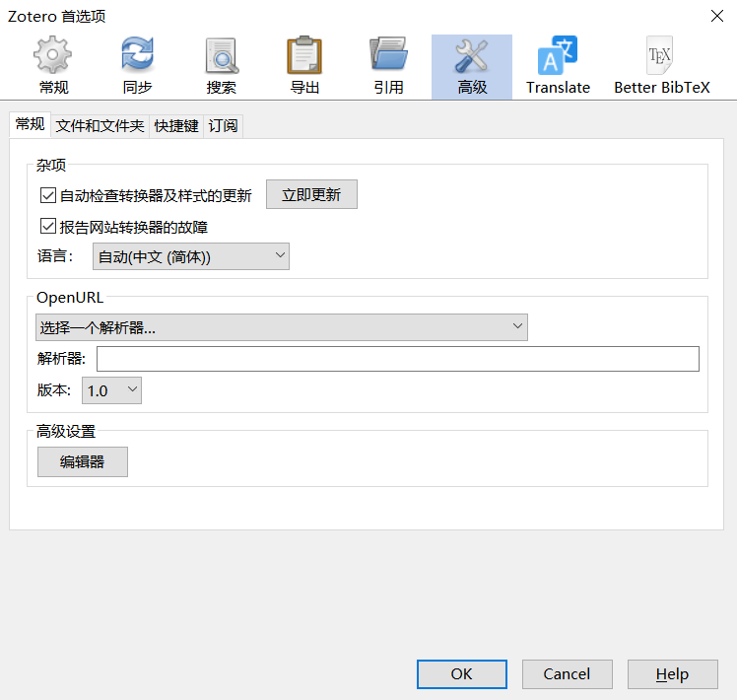Click the Cancel button

point(567,674)
